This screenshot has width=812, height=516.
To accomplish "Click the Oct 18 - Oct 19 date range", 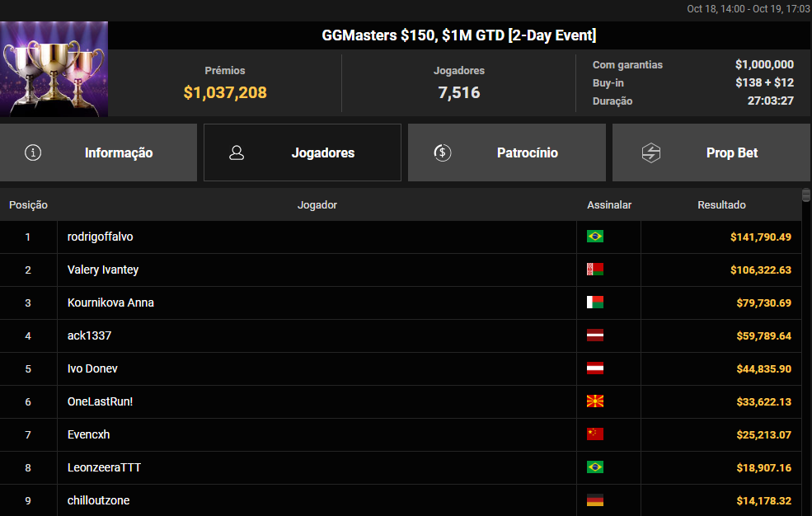I will pyautogui.click(x=749, y=9).
